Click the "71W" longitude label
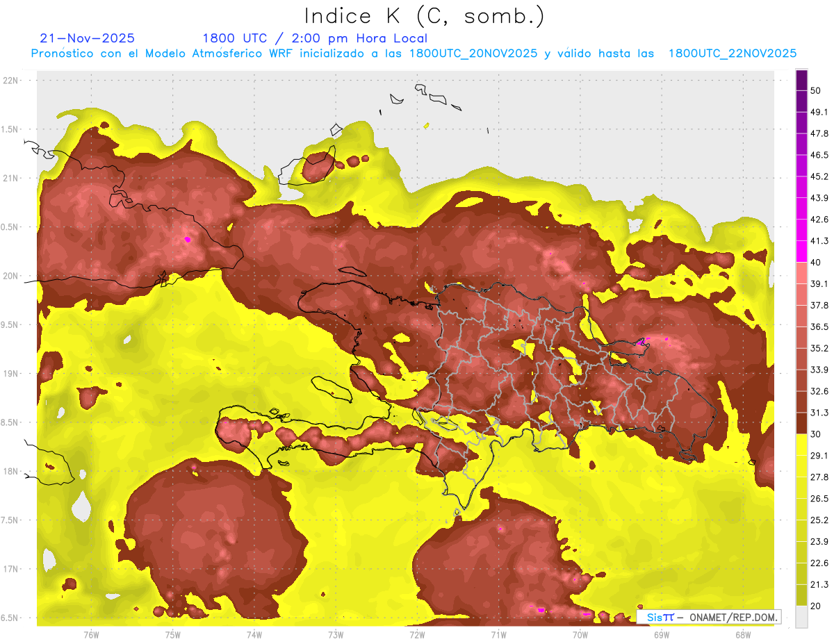 [x=498, y=635]
